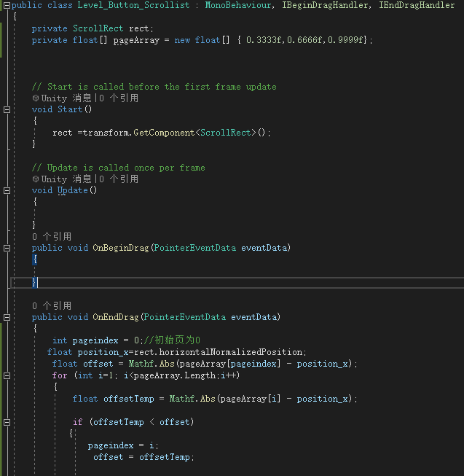
Task: Collapse the for loop block
Action: [7, 376]
